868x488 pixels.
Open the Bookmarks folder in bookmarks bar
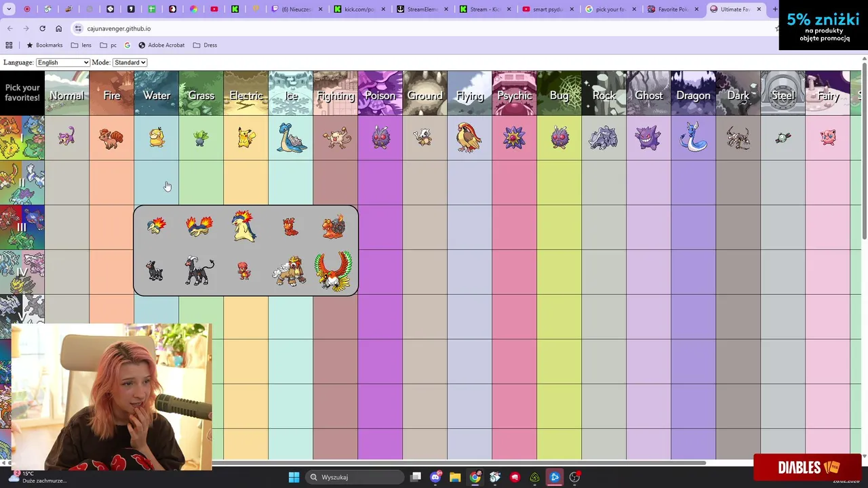(44, 45)
